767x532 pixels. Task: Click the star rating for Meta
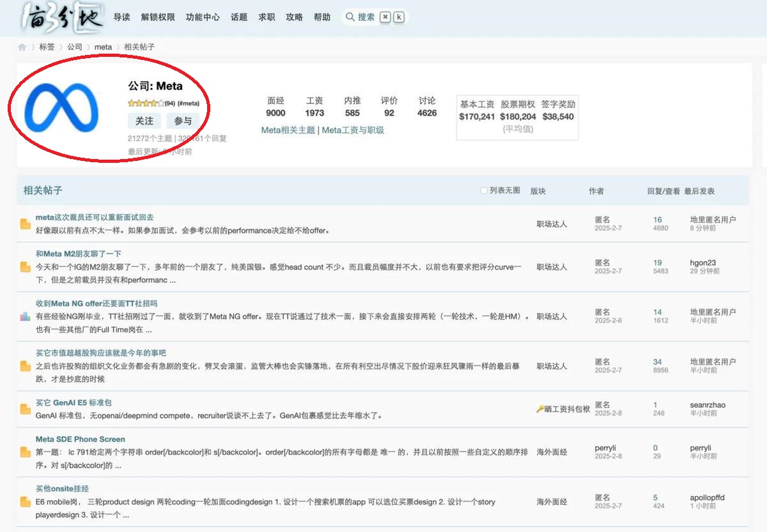(x=146, y=103)
